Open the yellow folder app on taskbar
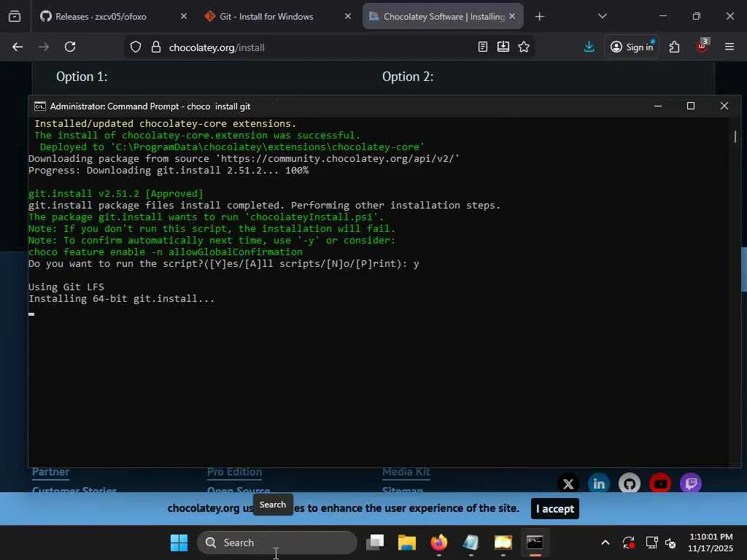Screen dimensions: 747x560 pyautogui.click(x=503, y=542)
